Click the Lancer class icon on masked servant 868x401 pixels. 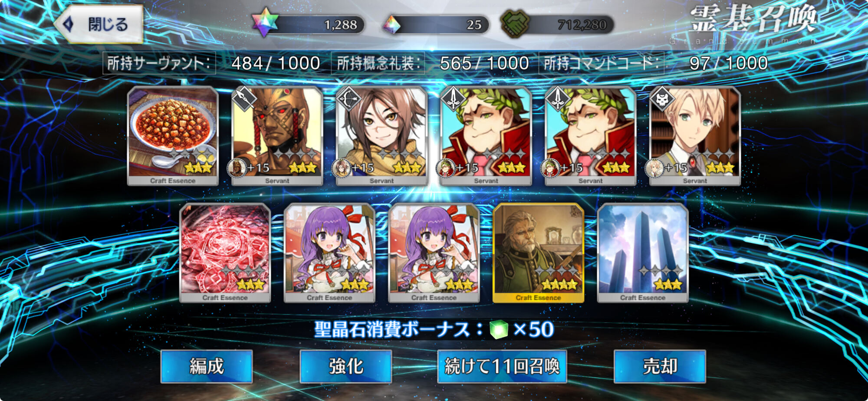coord(243,99)
